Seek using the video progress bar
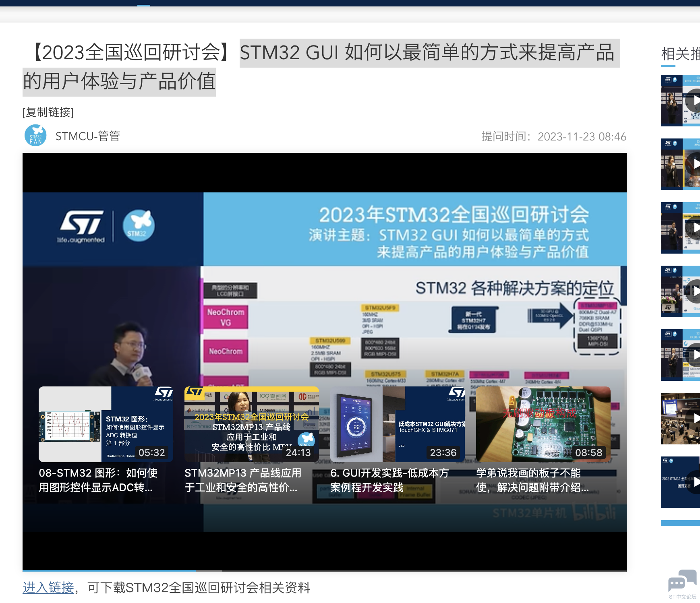 click(325, 570)
